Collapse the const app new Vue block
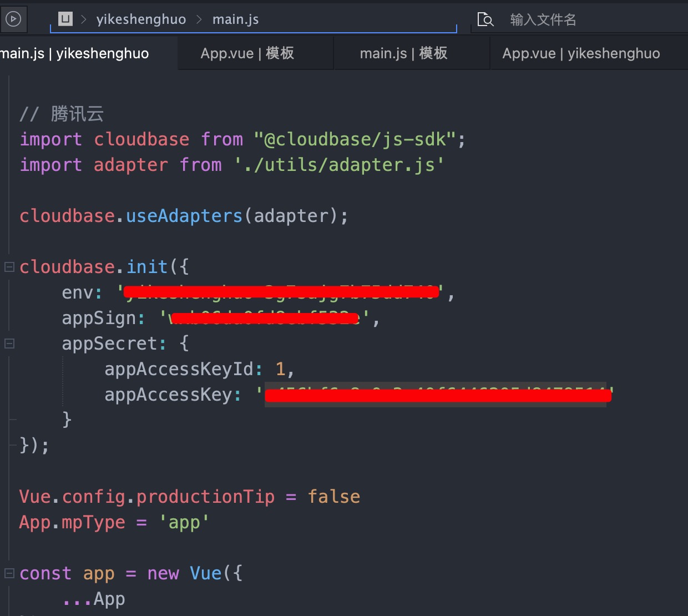 coord(9,573)
